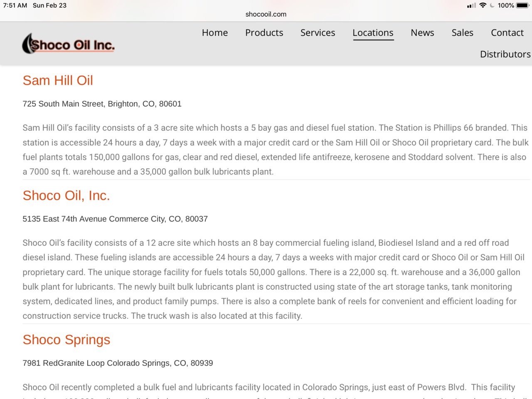532x399 pixels.
Task: Tap the cellular signal bars icon
Action: [471, 5]
